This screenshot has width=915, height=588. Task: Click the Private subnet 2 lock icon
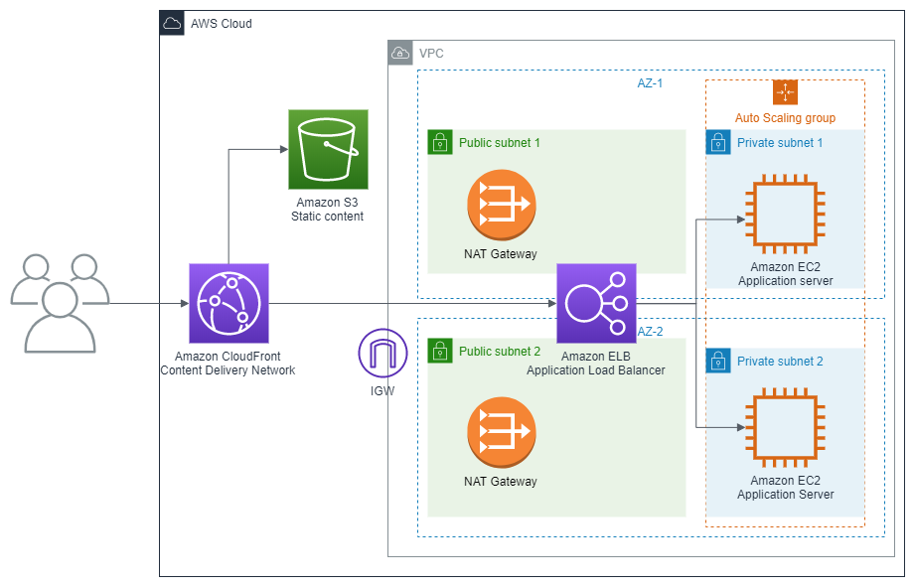pos(718,362)
